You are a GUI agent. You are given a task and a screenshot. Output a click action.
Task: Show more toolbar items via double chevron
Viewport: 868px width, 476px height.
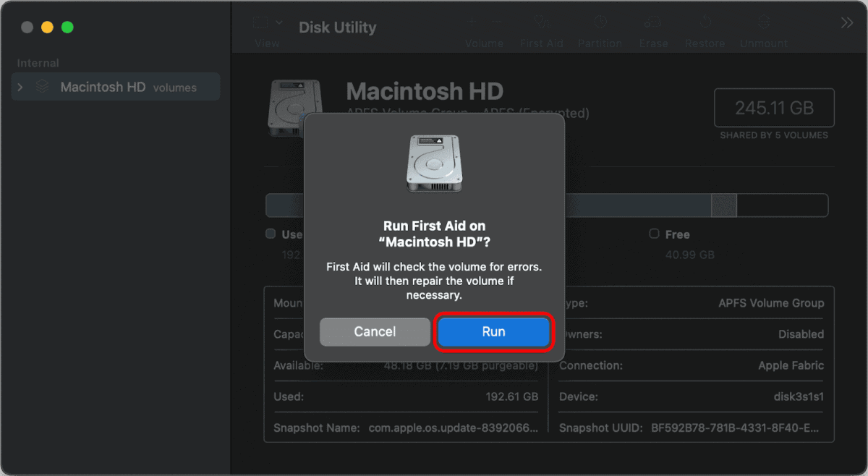847,22
